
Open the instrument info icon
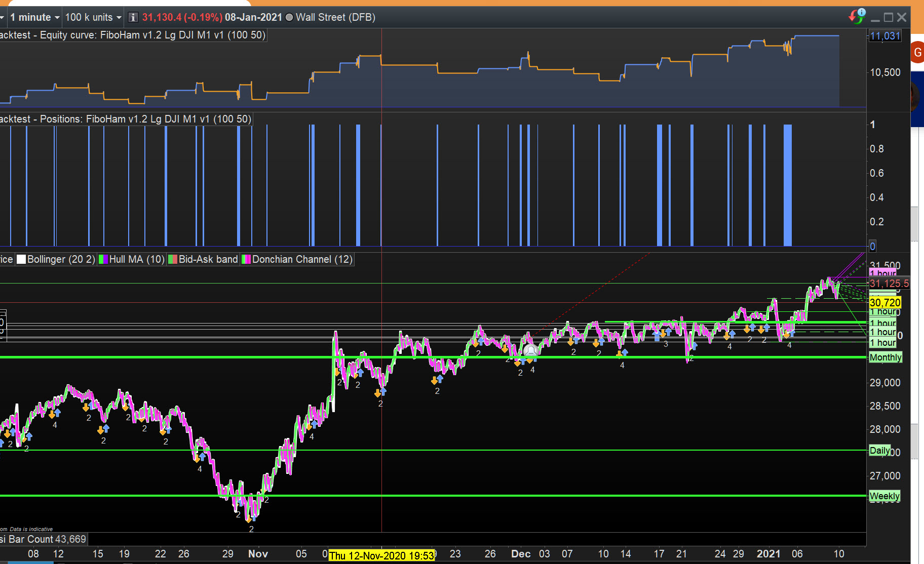coord(133,17)
